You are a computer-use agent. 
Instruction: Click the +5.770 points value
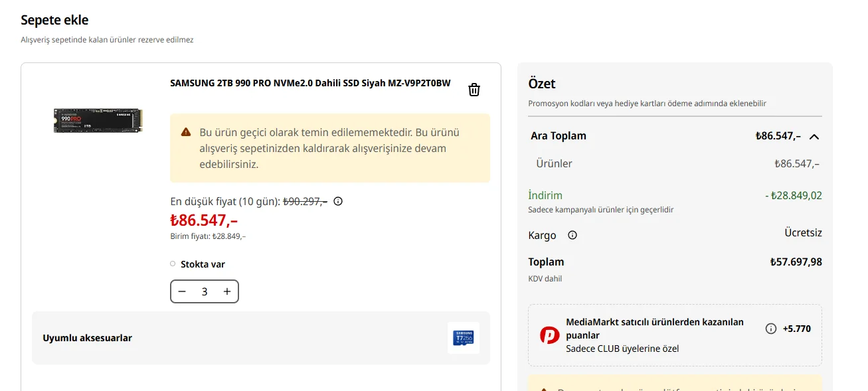click(x=797, y=329)
